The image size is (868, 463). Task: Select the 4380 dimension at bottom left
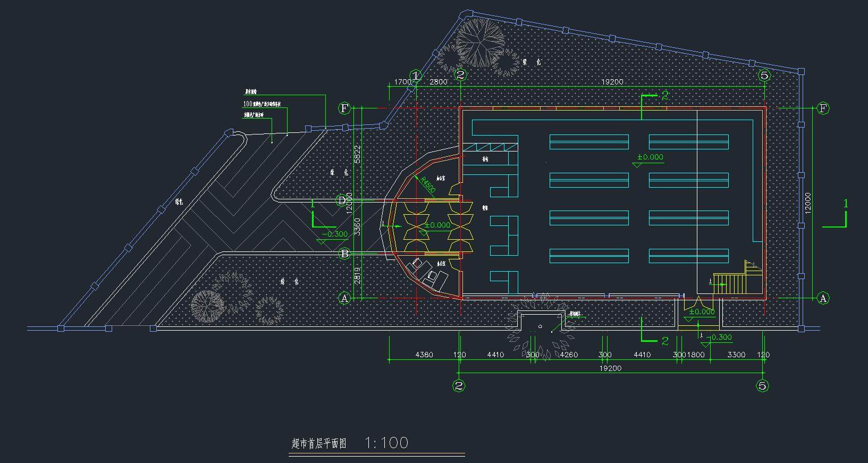click(424, 355)
